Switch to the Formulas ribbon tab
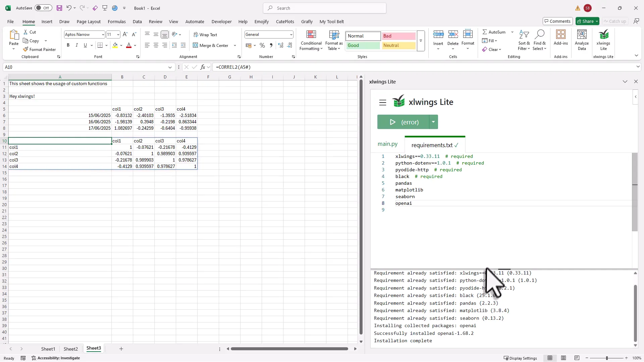This screenshot has height=362, width=644. tap(117, 21)
